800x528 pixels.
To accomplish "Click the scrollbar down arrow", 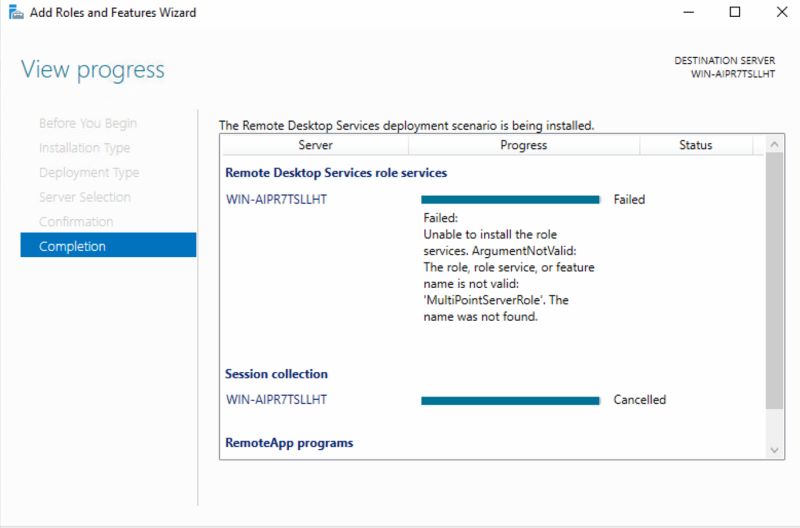I will click(x=774, y=450).
